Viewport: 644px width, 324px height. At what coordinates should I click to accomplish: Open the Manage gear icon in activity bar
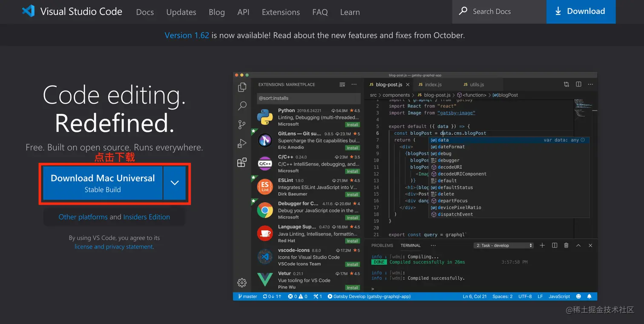(242, 283)
